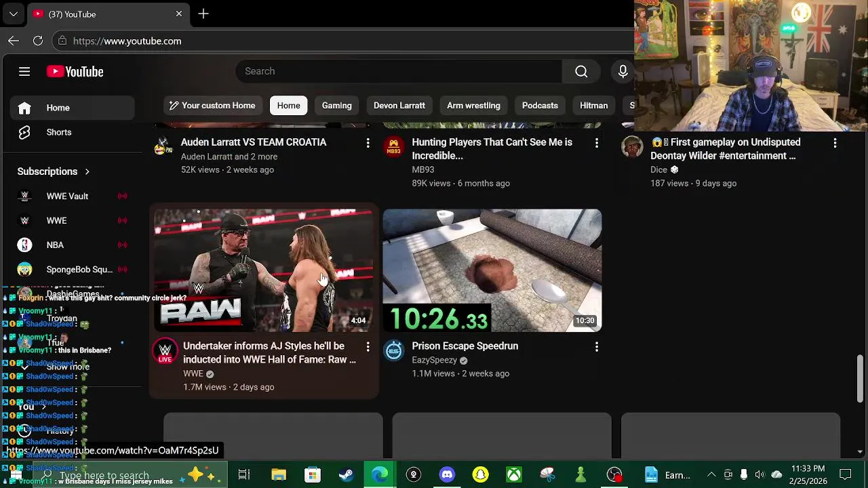Viewport: 868px width, 488px height.
Task: Open options for Prison Escape Speedrun video
Action: coord(597,346)
